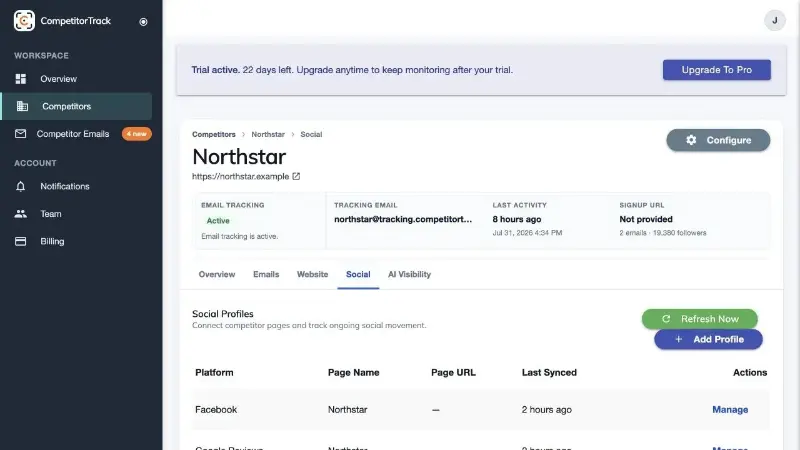The height and width of the screenshot is (450, 800).
Task: Open the AI Visibility tab
Action: tap(409, 274)
